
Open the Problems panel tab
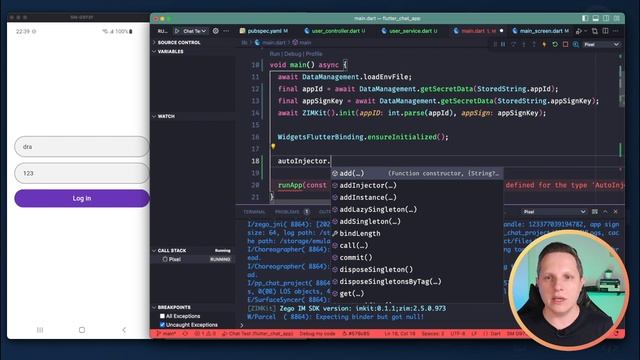click(x=287, y=212)
